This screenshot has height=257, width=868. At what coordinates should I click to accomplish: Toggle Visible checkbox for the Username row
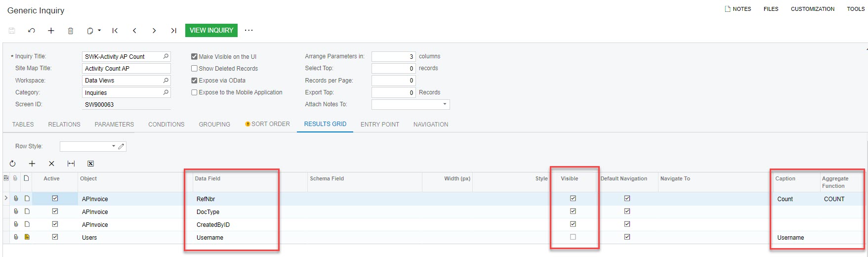[x=573, y=237]
